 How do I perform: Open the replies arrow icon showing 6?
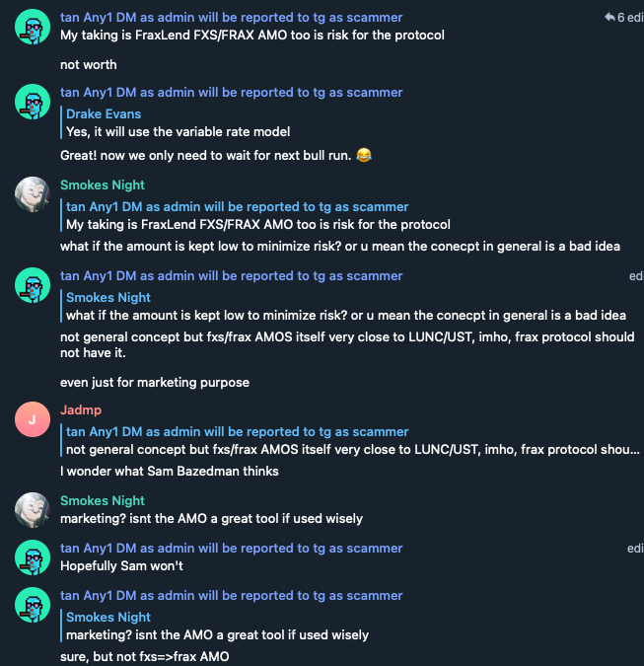click(x=609, y=18)
